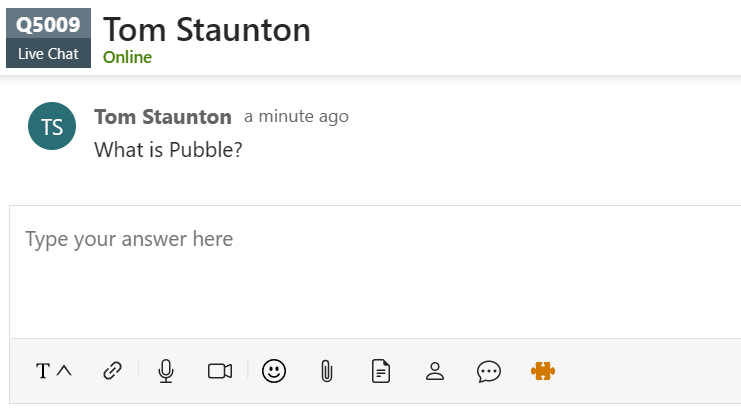Click the 'What is Pubble?' message

[168, 149]
